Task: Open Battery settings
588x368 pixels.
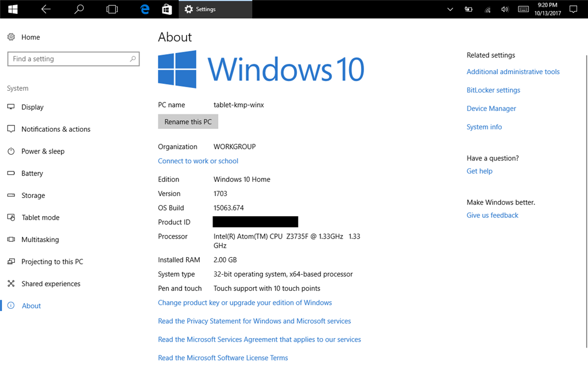Action: click(x=32, y=174)
